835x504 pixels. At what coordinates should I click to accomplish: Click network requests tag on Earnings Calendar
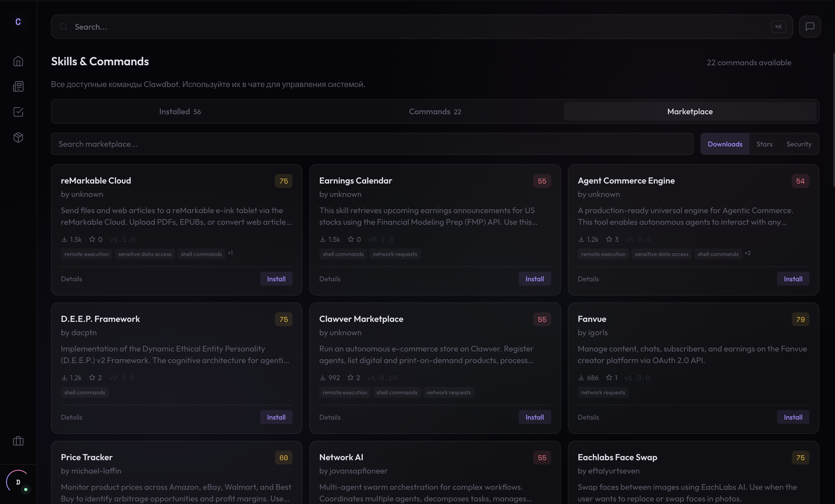click(x=395, y=254)
